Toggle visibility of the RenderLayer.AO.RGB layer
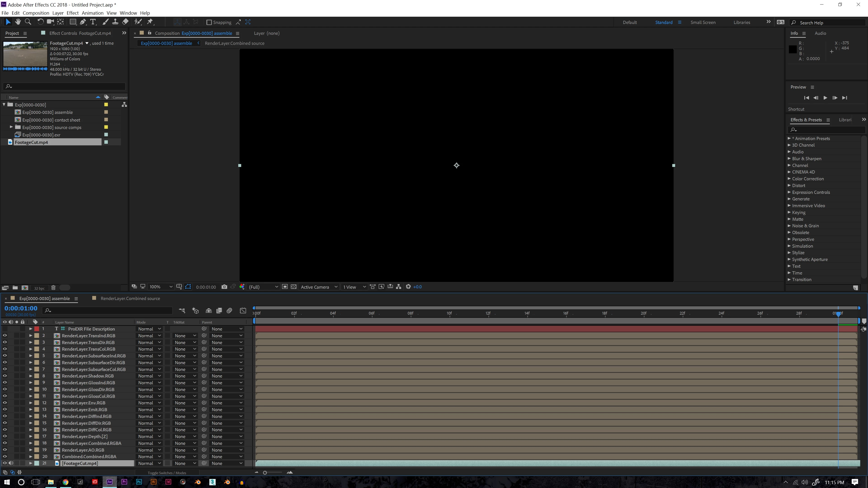The height and width of the screenshot is (488, 868). pyautogui.click(x=5, y=450)
